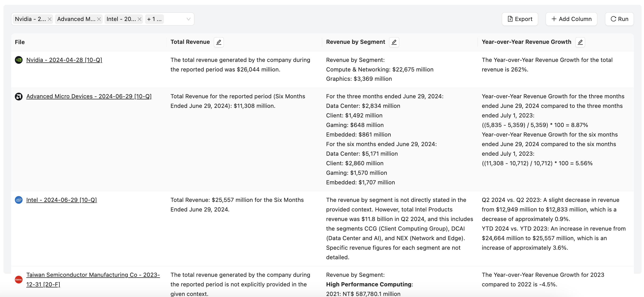This screenshot has width=644, height=297.
Task: Open the Intel 2024-06-29 10-Q document
Action: (x=62, y=200)
